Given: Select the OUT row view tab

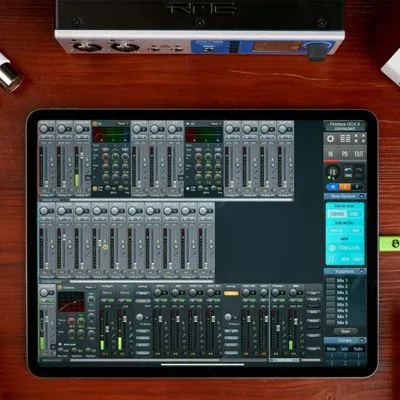Looking at the screenshot, I should point(359,154).
